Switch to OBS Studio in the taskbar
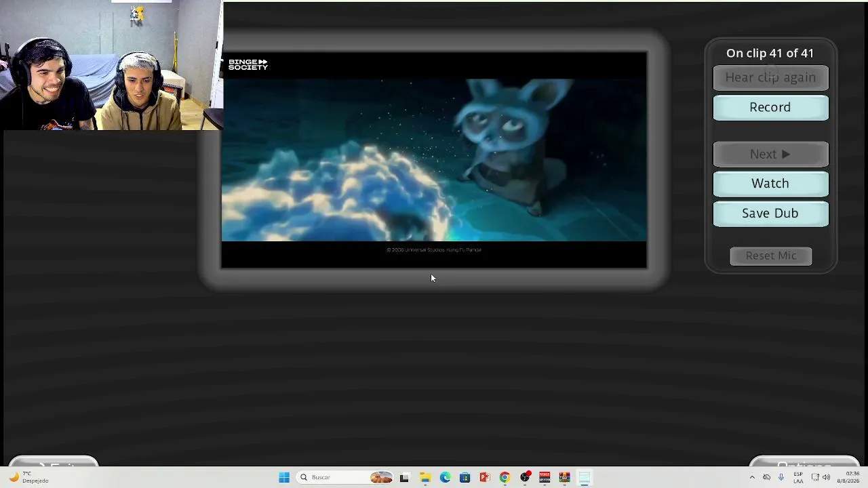Screen dimensions: 868x488 pos(525,477)
